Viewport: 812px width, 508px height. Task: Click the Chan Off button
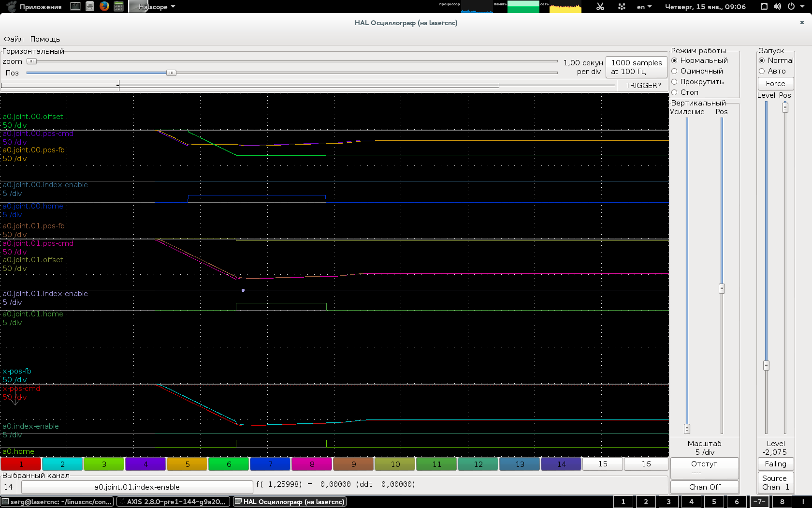point(704,487)
